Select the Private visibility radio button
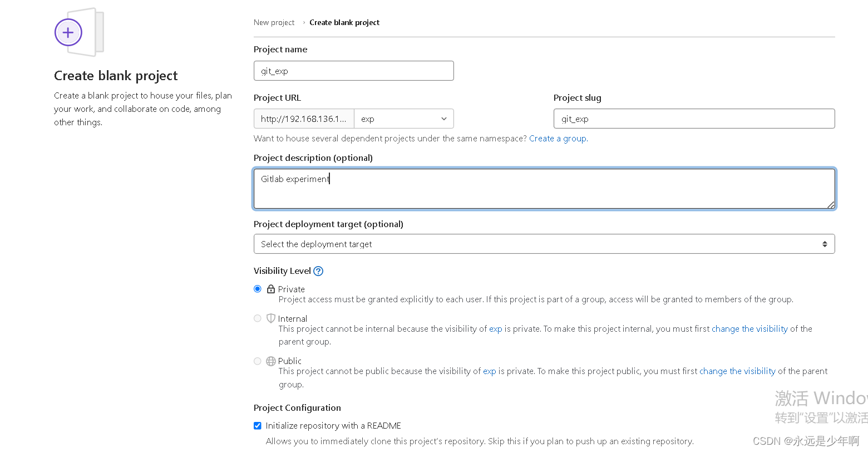The height and width of the screenshot is (452, 868). [x=258, y=289]
